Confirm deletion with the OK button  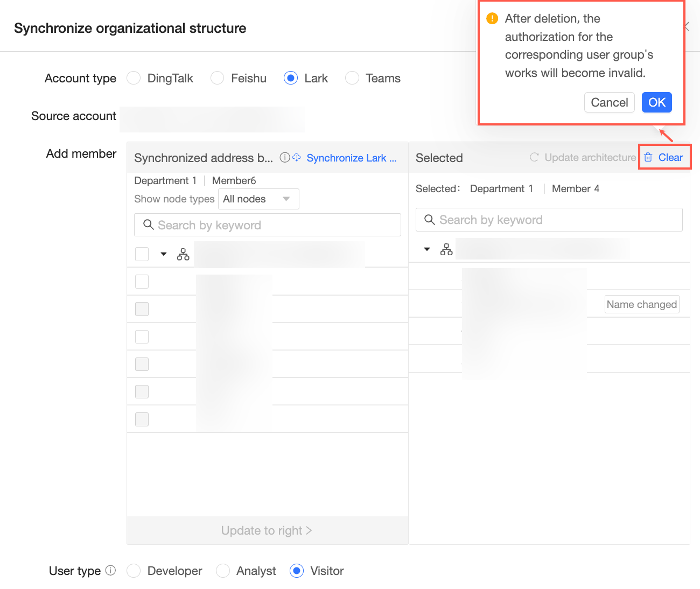tap(657, 102)
